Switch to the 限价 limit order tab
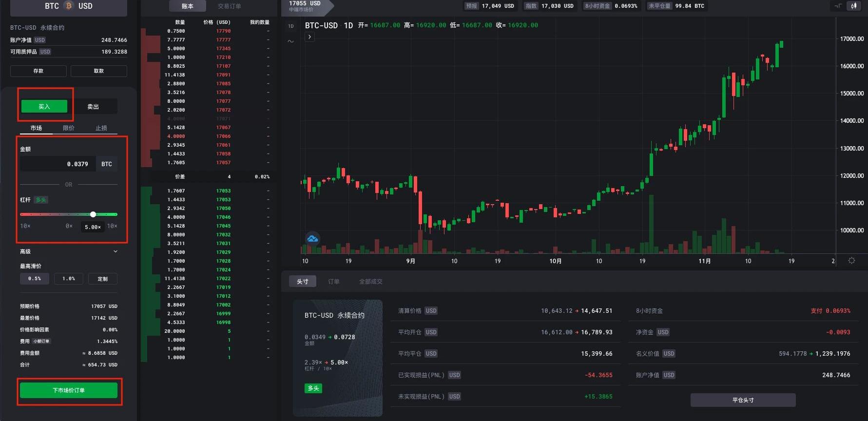 click(x=69, y=128)
